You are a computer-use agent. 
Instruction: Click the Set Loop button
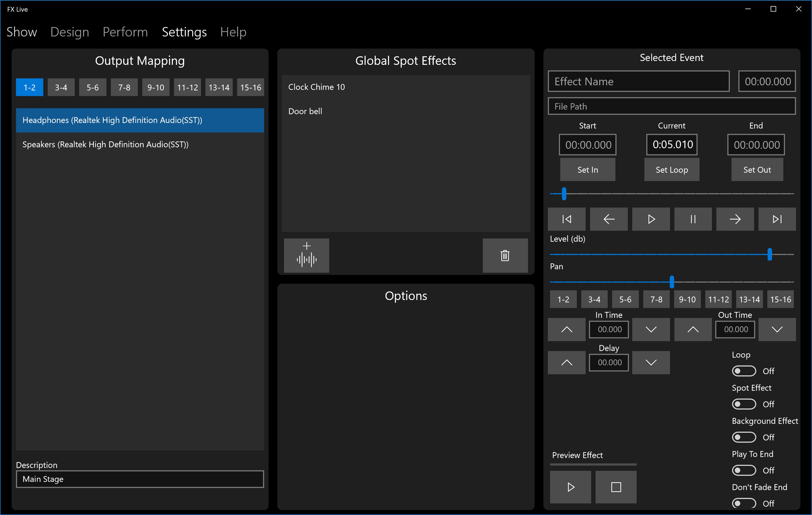(671, 170)
